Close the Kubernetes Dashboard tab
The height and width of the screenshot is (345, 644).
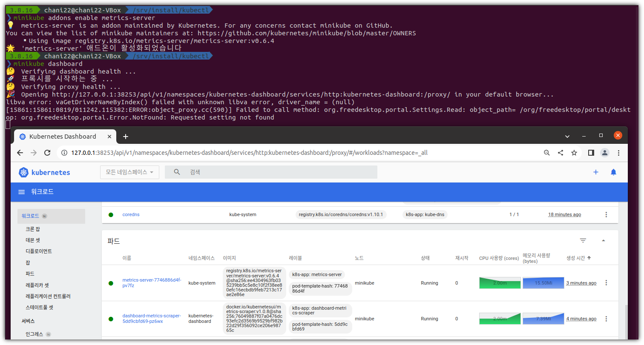pos(109,137)
